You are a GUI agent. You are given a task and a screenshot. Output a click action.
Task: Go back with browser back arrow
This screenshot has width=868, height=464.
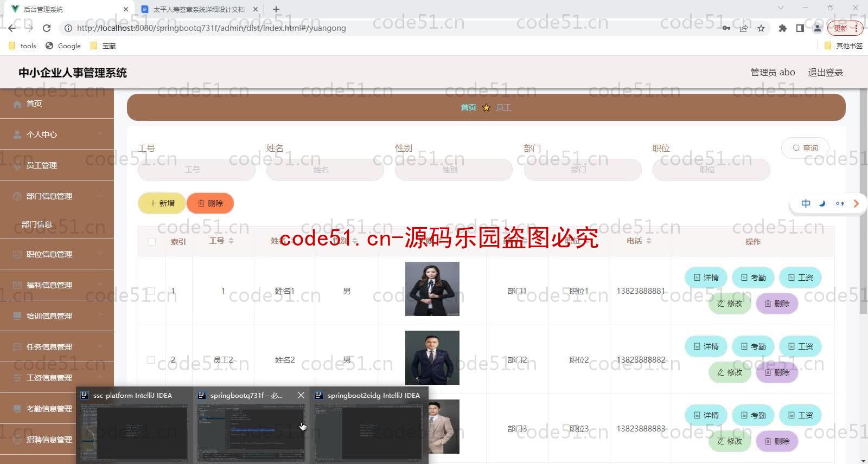12,28
